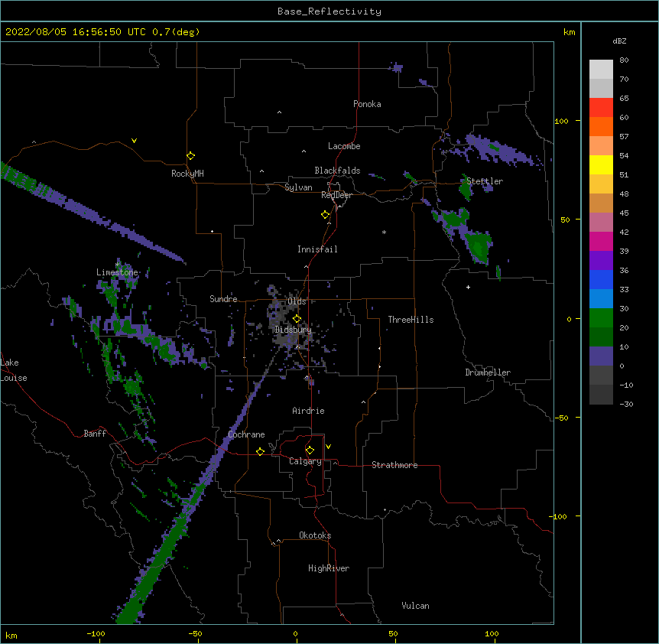Click the RedDeer city label
Image resolution: width=659 pixels, height=644 pixels.
coord(336,195)
